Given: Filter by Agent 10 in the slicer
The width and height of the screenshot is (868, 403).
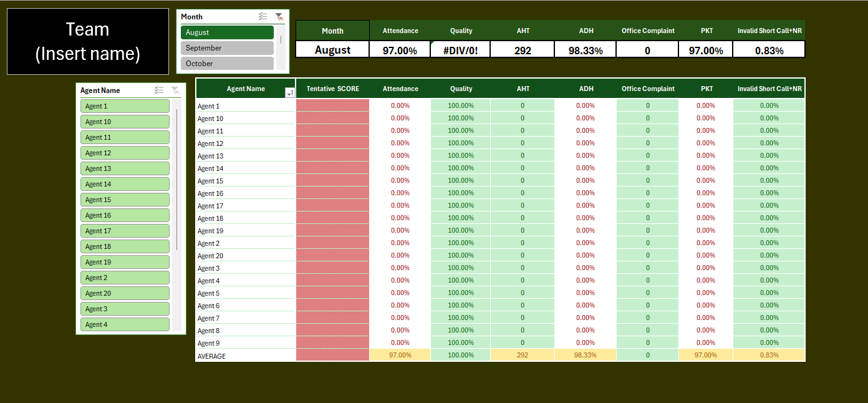Looking at the screenshot, I should tap(125, 122).
